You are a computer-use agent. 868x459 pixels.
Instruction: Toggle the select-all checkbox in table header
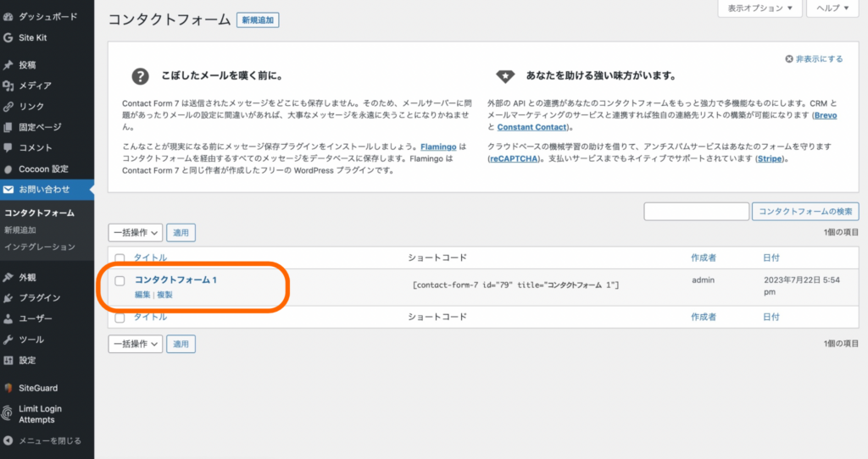coord(120,257)
